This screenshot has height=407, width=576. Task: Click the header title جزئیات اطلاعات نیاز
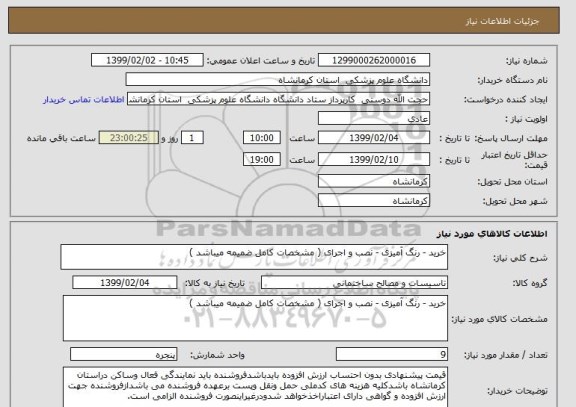tap(502, 21)
